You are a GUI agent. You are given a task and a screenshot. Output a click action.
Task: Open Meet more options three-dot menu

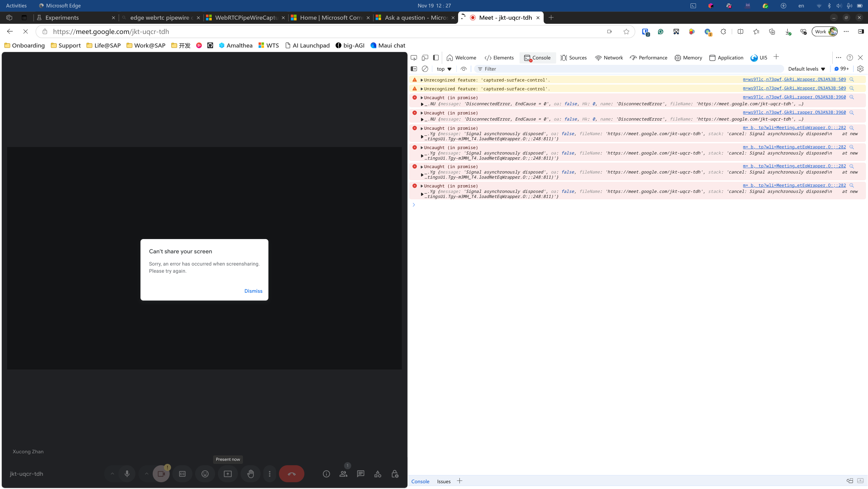point(270,474)
